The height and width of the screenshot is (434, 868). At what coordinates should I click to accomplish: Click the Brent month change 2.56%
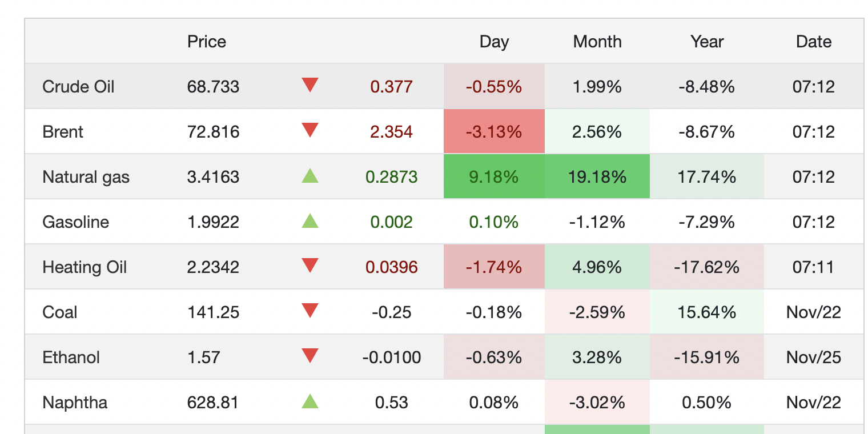(597, 132)
